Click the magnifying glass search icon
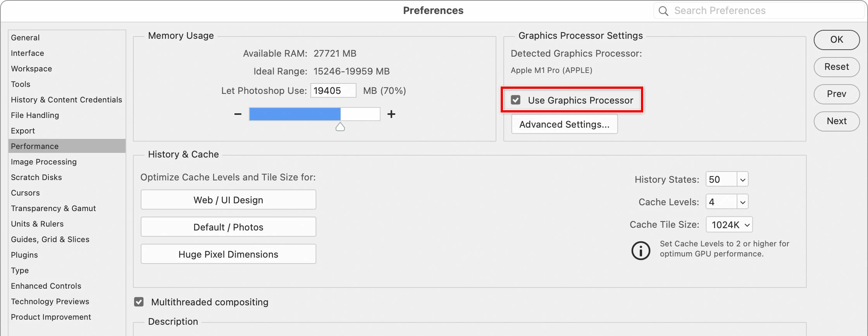868x336 pixels. tap(663, 11)
